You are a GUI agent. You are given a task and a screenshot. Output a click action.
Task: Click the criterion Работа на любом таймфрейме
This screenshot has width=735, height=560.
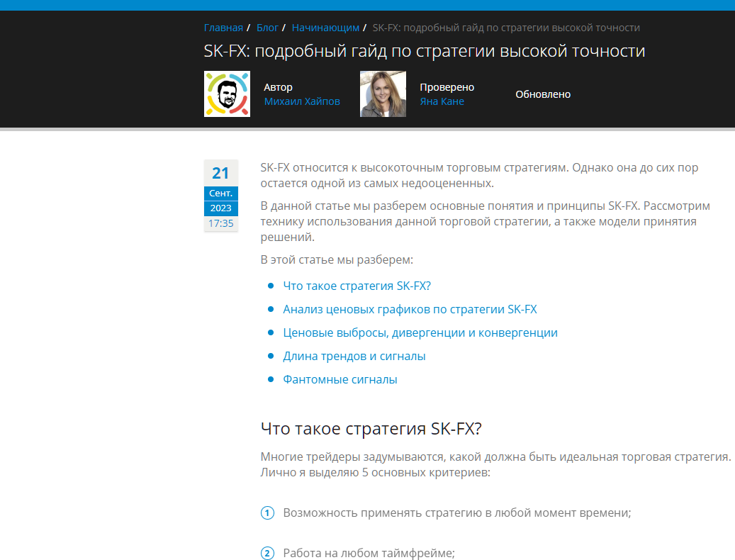pyautogui.click(x=369, y=553)
